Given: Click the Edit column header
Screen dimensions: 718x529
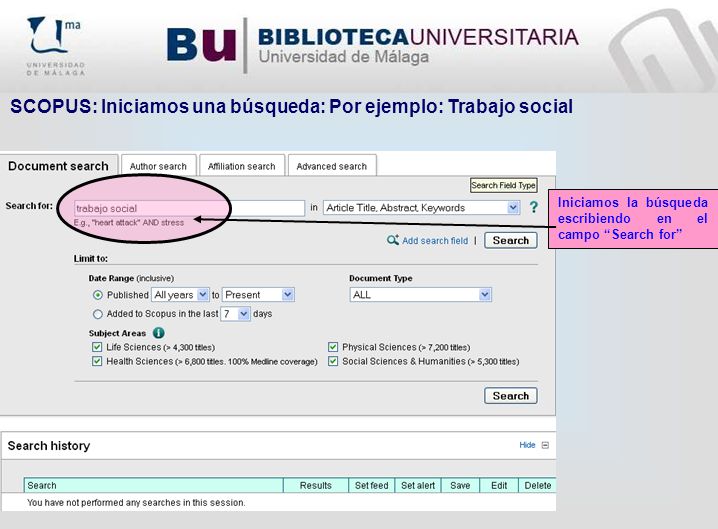Looking at the screenshot, I should point(499,485).
